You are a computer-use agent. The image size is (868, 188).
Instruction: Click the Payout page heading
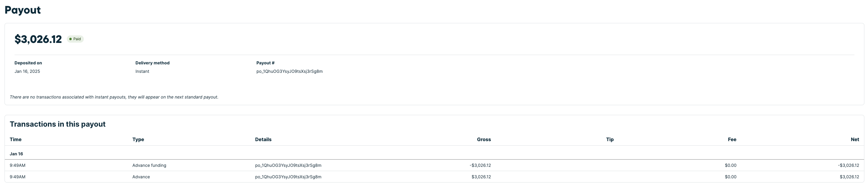click(x=23, y=10)
